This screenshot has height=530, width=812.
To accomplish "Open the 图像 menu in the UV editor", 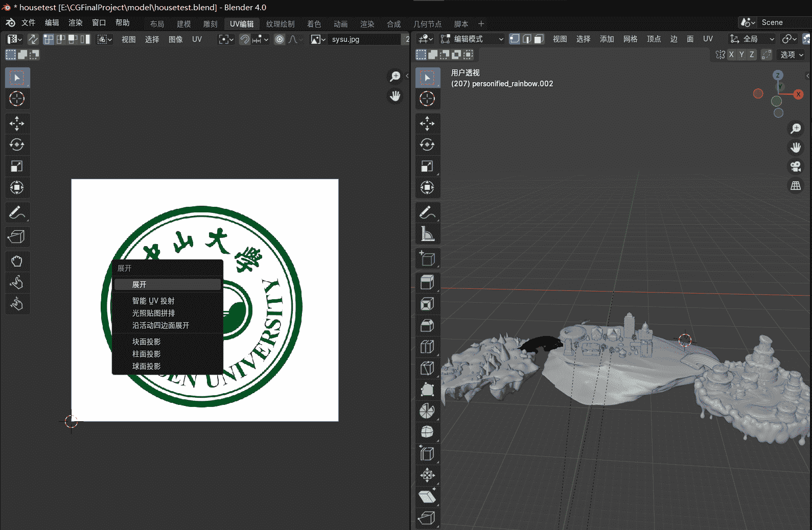I will tap(175, 39).
